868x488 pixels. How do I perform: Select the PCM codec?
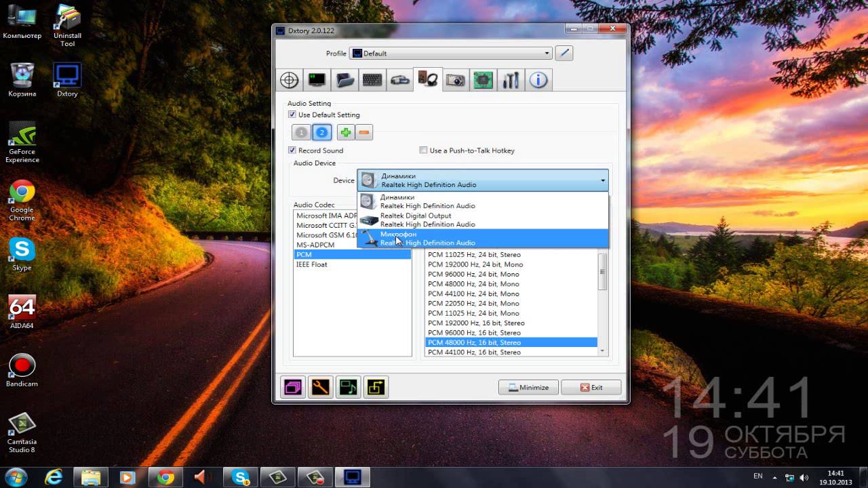352,254
